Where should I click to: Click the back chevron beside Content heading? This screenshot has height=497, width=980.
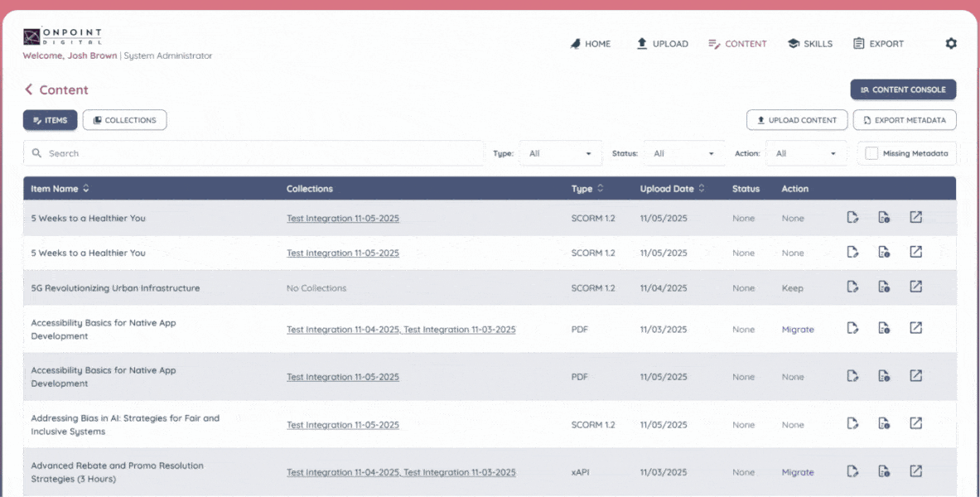(28, 89)
